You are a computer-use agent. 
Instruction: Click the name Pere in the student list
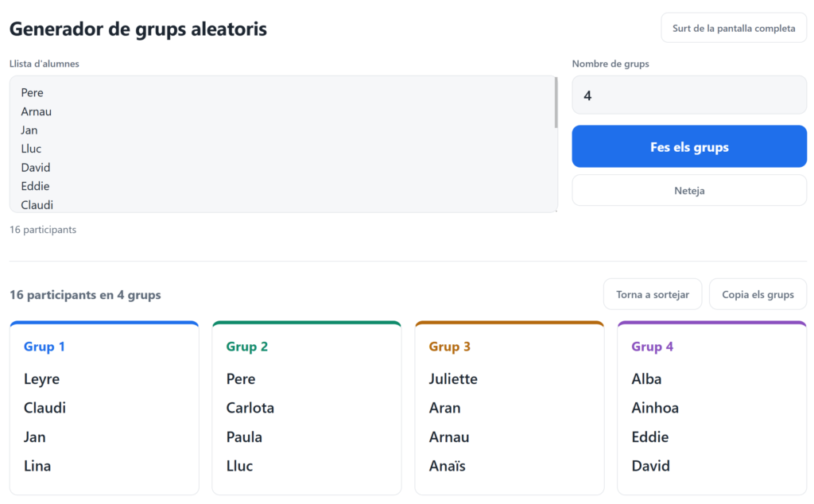[x=32, y=92]
